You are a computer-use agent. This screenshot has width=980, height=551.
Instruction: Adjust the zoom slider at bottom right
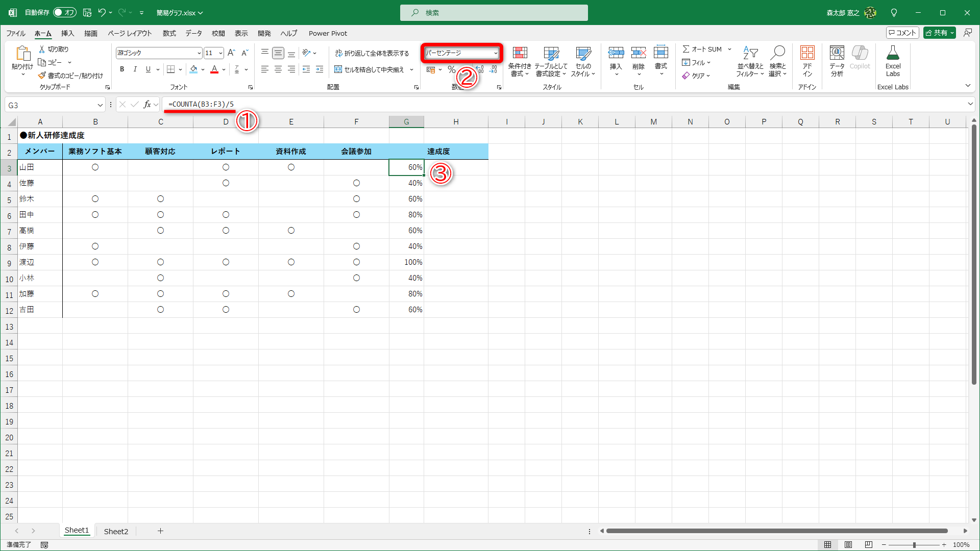point(914,544)
